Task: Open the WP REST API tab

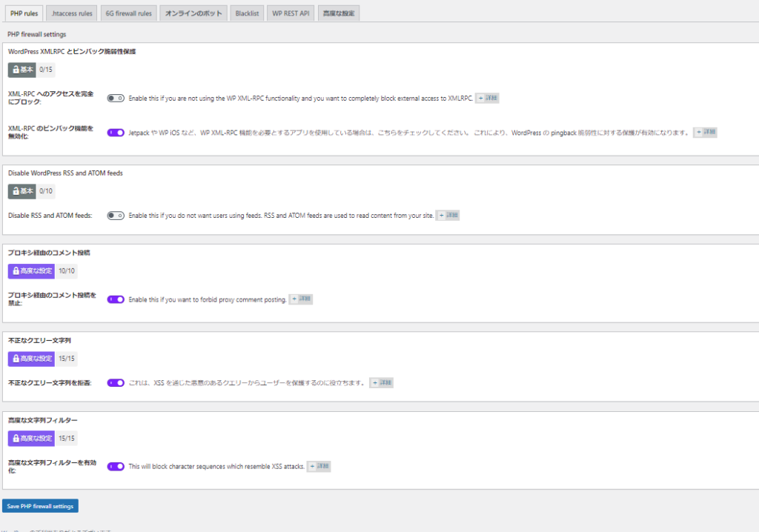Action: point(291,13)
